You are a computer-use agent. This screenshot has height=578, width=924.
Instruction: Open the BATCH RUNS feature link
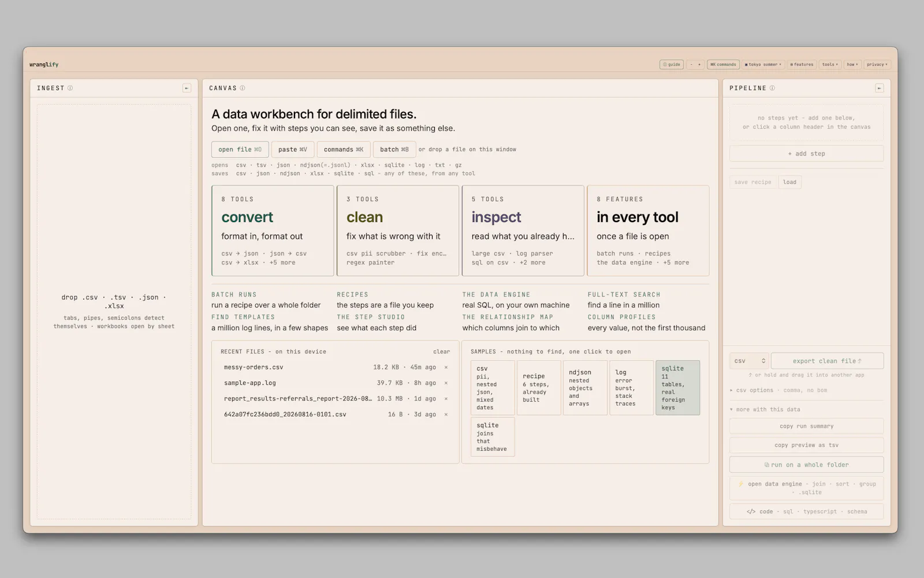[266, 300]
